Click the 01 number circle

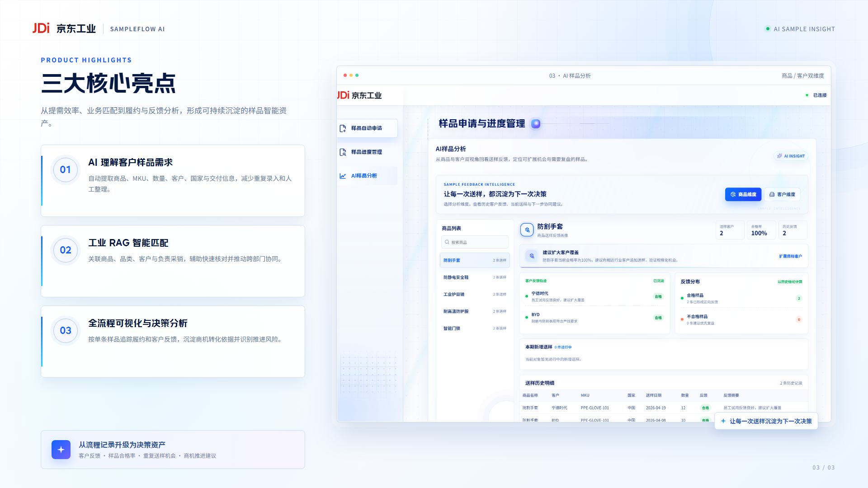[x=66, y=169]
